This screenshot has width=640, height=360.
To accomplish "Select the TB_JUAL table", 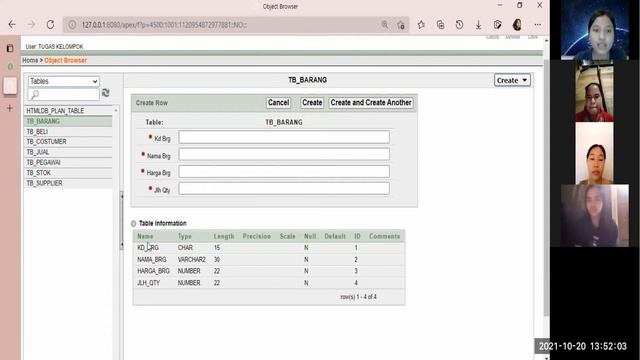I will click(68, 152).
